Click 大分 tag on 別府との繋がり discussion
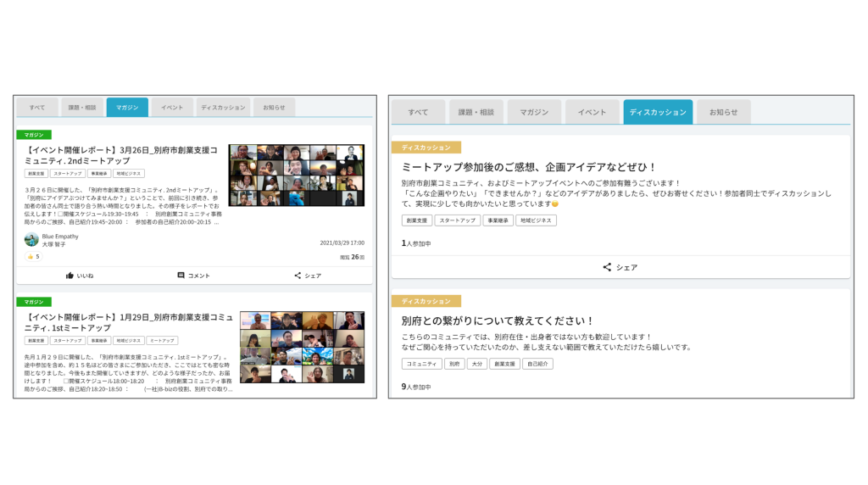Viewport: 868px width, 485px height. point(476,364)
